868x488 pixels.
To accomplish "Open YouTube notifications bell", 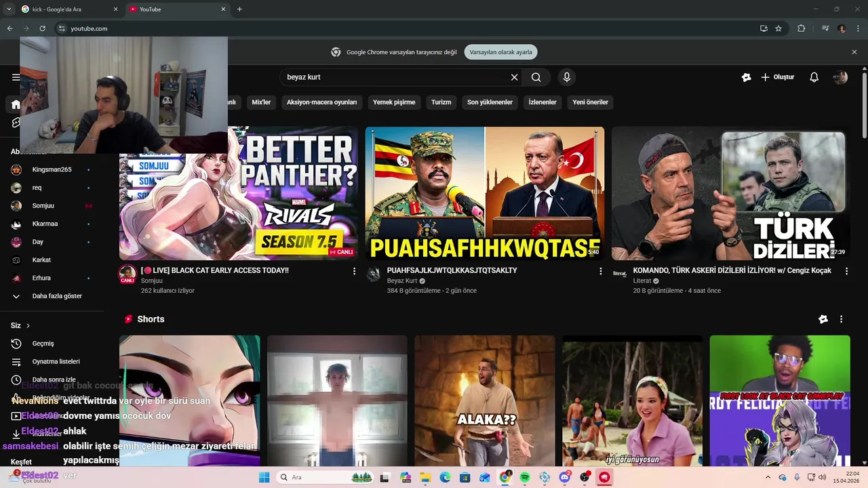I will (814, 77).
